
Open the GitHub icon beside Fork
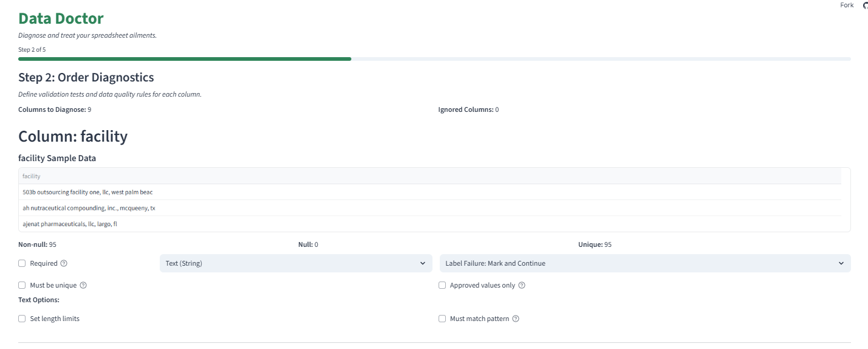coord(866,5)
